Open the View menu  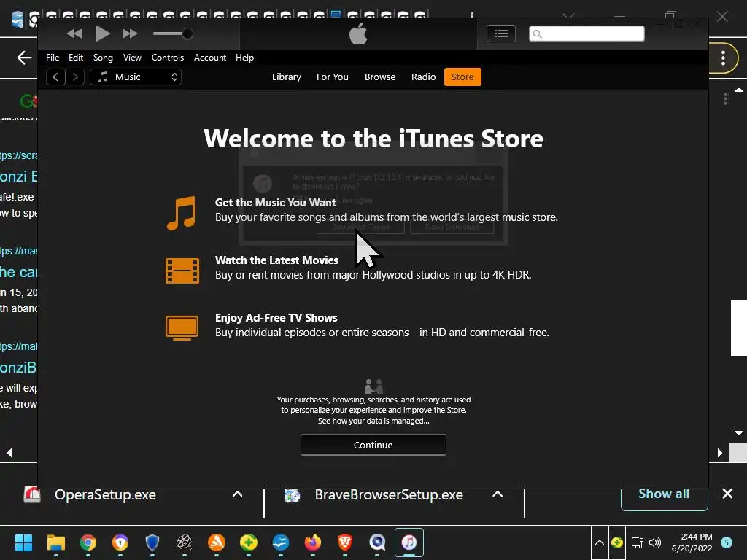click(132, 58)
